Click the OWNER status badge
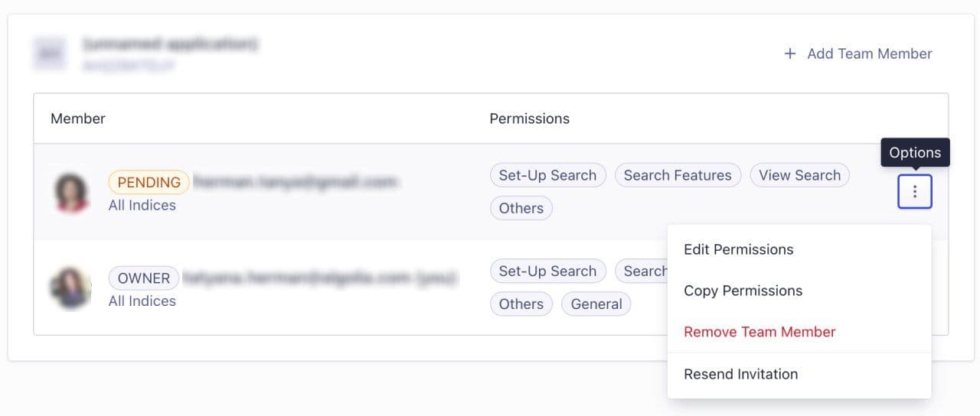Viewport: 980px width, 416px height. 144,278
